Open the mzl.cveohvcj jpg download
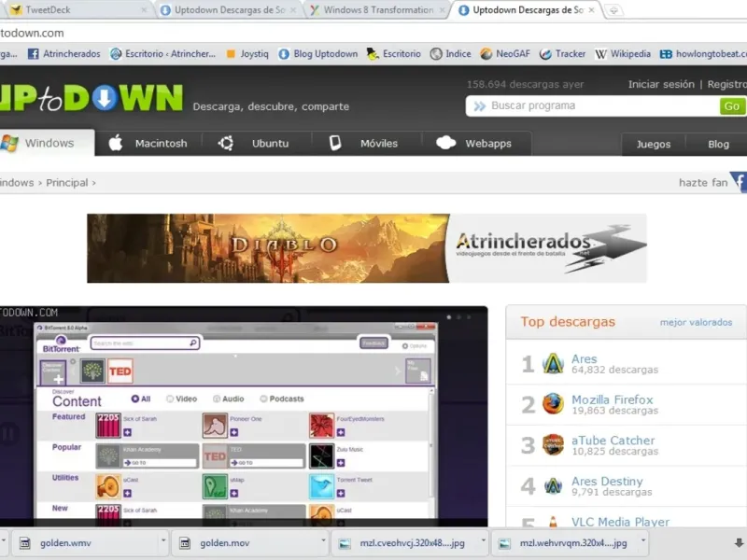 tap(404, 543)
